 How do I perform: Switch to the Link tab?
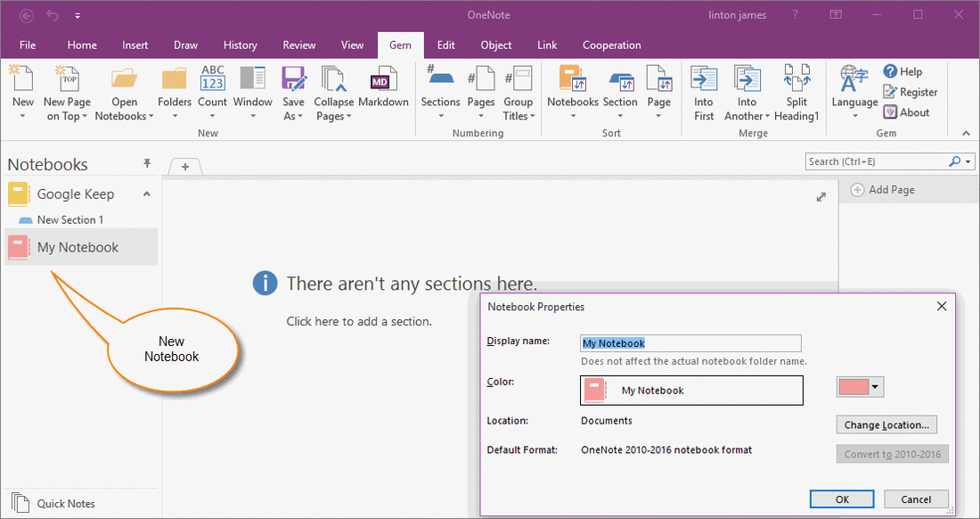(547, 45)
